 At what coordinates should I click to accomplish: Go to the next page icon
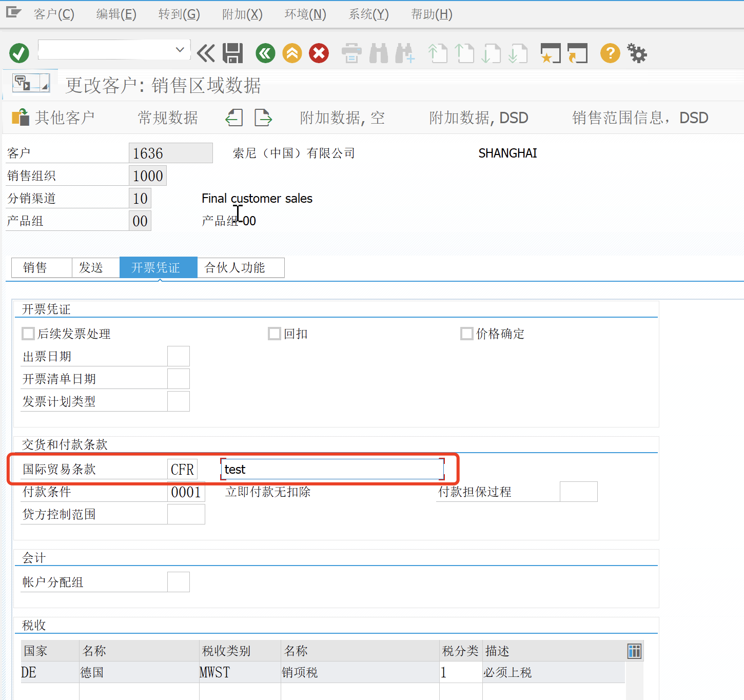point(491,53)
